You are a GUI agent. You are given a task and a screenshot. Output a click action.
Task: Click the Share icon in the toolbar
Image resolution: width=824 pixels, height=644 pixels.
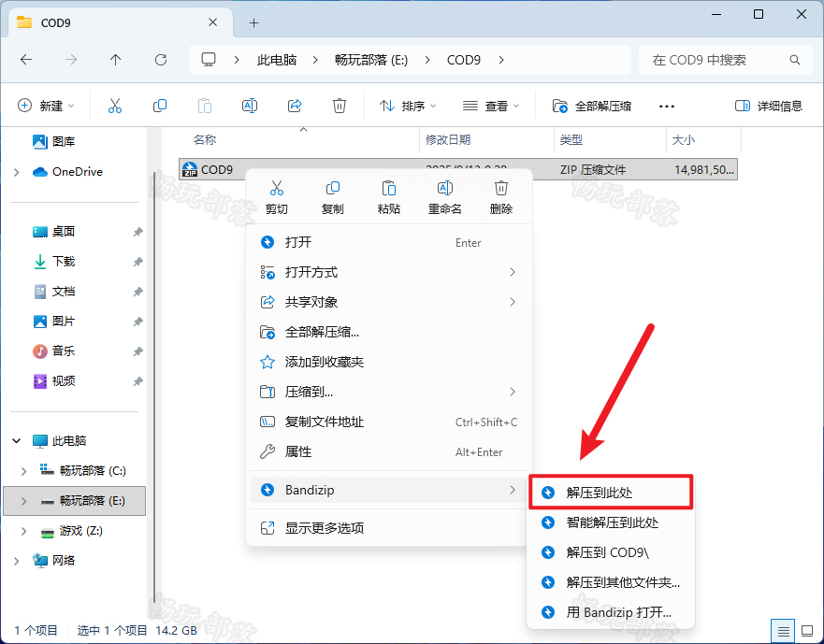coord(295,106)
